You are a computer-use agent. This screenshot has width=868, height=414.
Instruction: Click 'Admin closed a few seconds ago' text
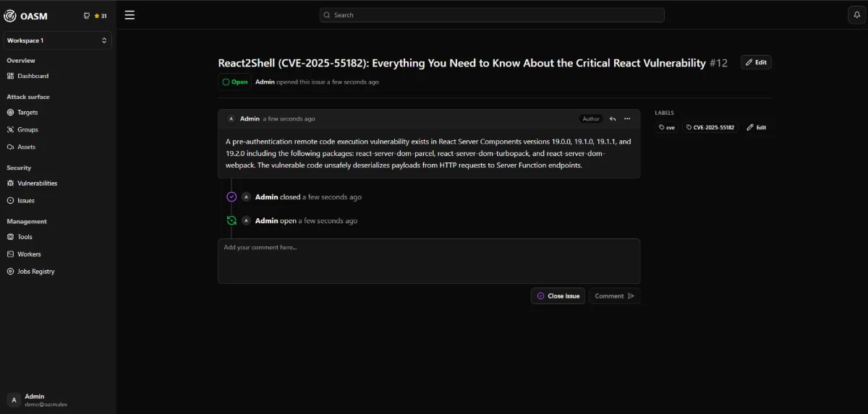click(x=308, y=197)
